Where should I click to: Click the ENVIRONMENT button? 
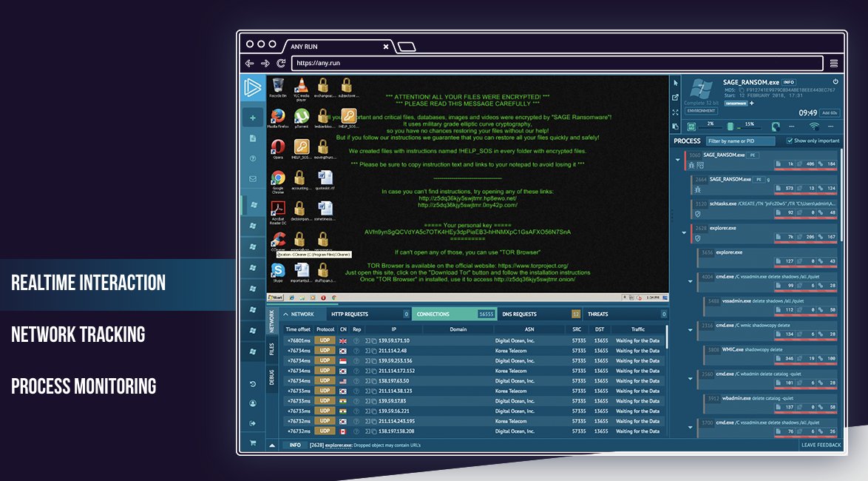(702, 111)
